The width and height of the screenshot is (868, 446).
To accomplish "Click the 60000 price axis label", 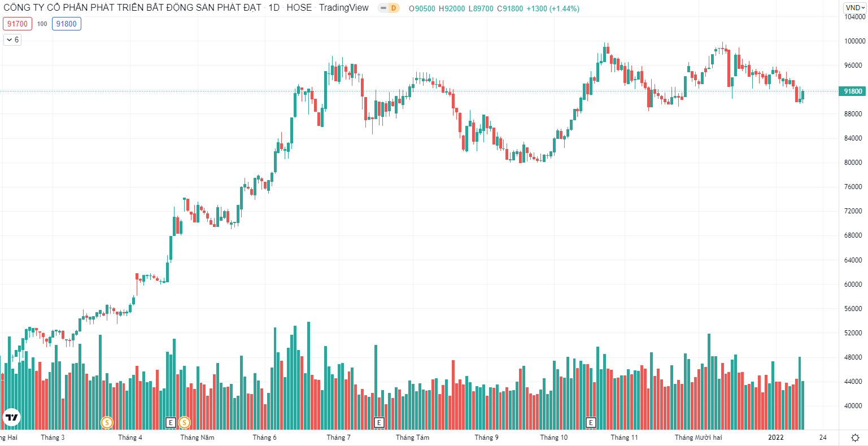I will (x=854, y=285).
